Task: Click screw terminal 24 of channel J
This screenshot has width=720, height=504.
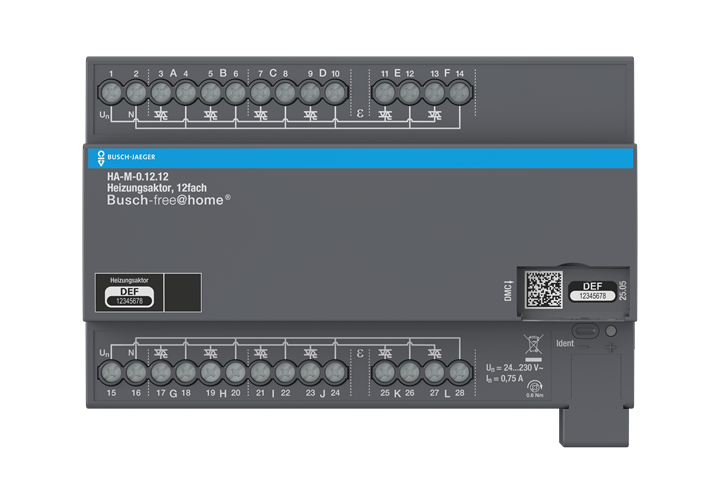Action: [x=335, y=372]
